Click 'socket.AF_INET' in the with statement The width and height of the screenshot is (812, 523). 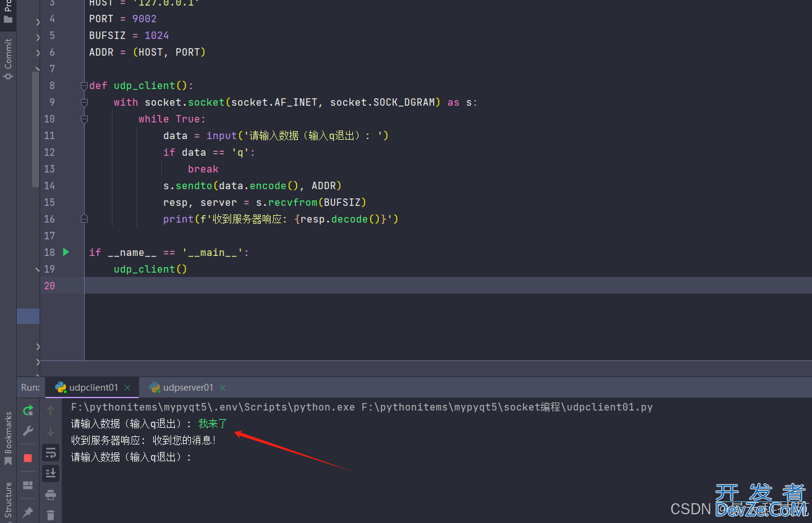point(274,102)
